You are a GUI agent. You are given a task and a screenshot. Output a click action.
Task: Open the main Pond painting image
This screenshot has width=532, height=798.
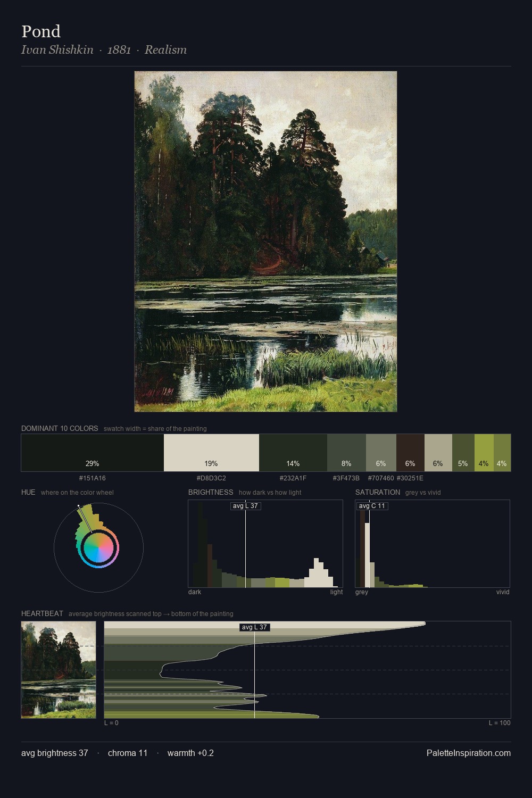click(x=265, y=242)
